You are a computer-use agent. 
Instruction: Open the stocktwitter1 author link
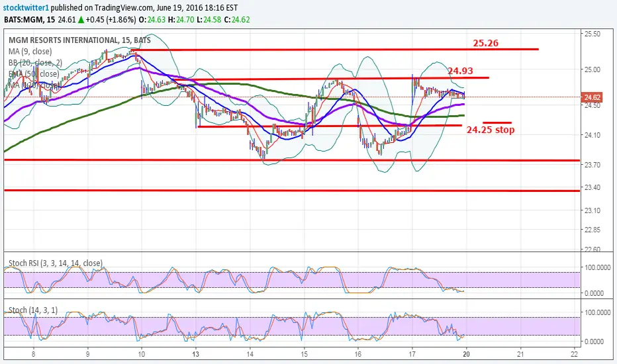click(26, 8)
